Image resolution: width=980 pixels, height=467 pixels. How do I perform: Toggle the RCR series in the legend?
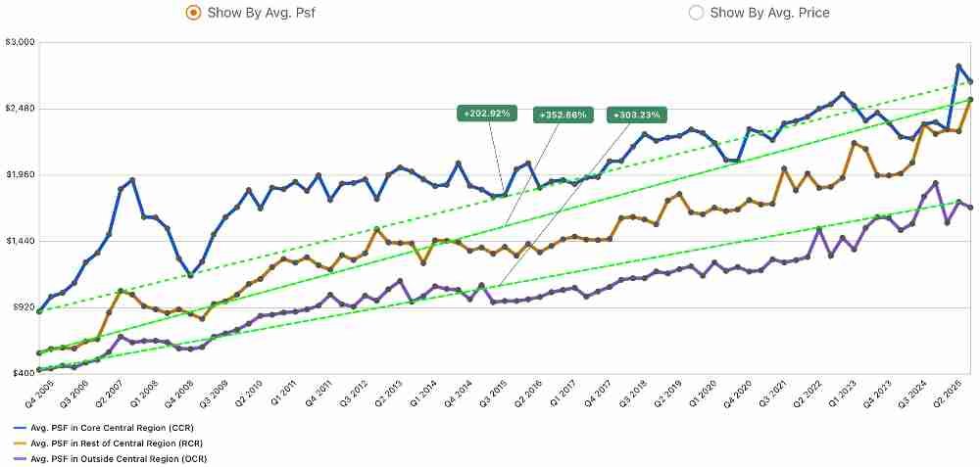[117, 443]
